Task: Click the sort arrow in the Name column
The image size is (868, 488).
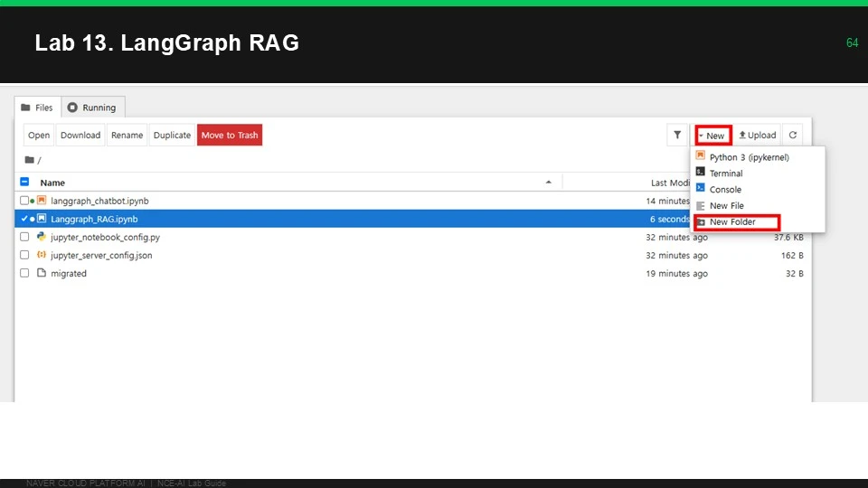Action: pyautogui.click(x=549, y=182)
